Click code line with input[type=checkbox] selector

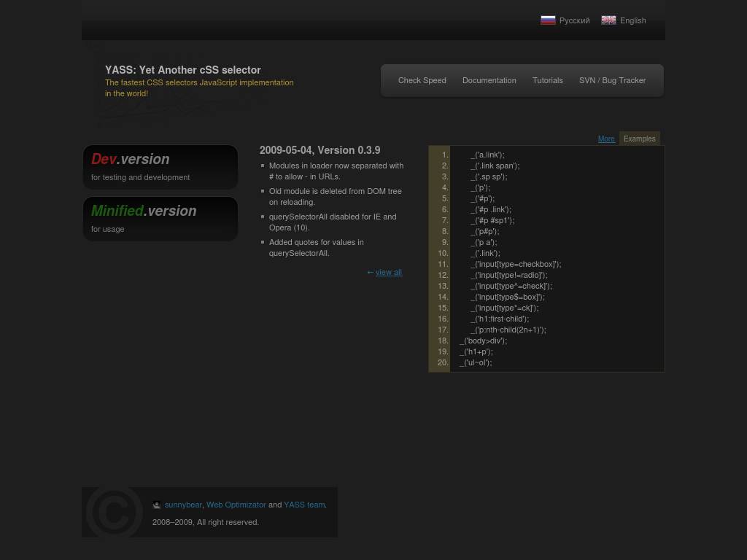518,264
